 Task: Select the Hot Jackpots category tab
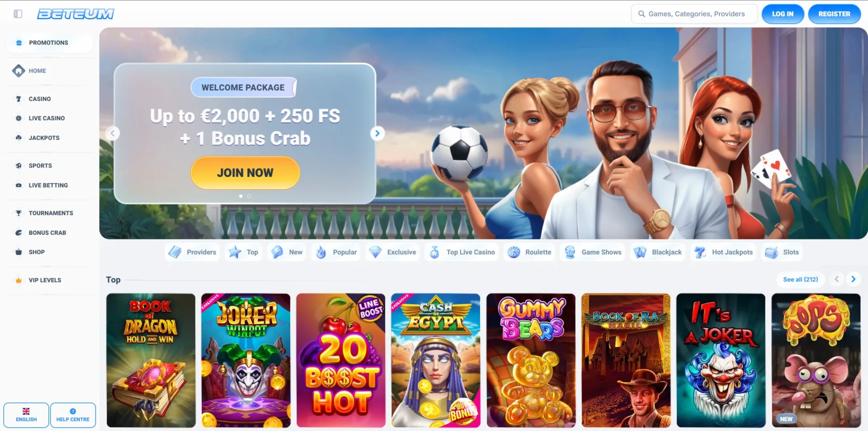724,252
